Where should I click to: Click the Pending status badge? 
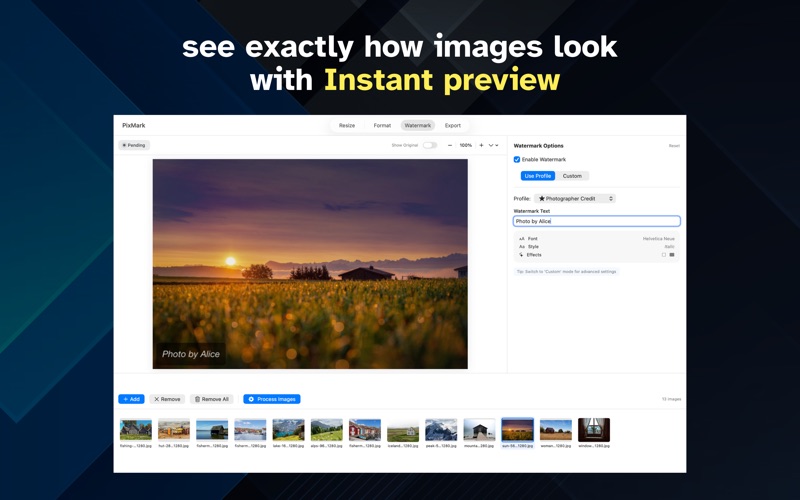(134, 145)
